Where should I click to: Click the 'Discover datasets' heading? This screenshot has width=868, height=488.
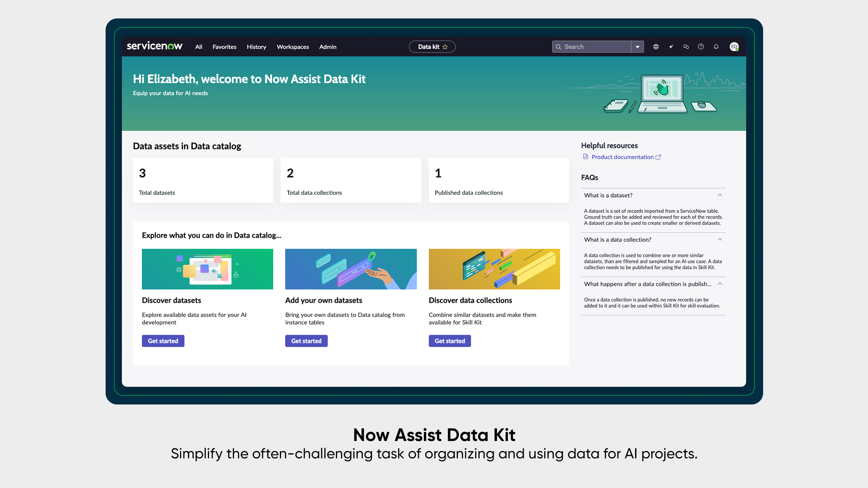click(171, 300)
